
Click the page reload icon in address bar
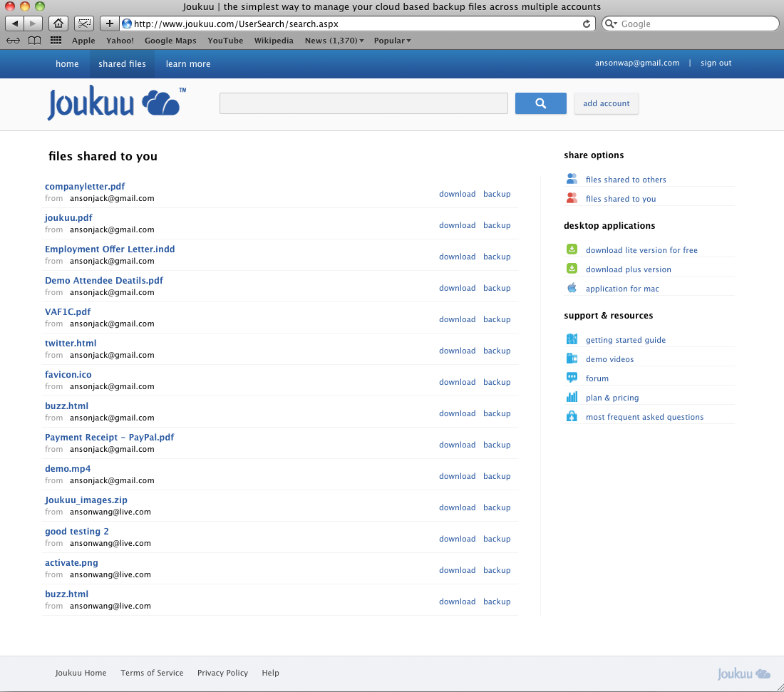tap(587, 24)
